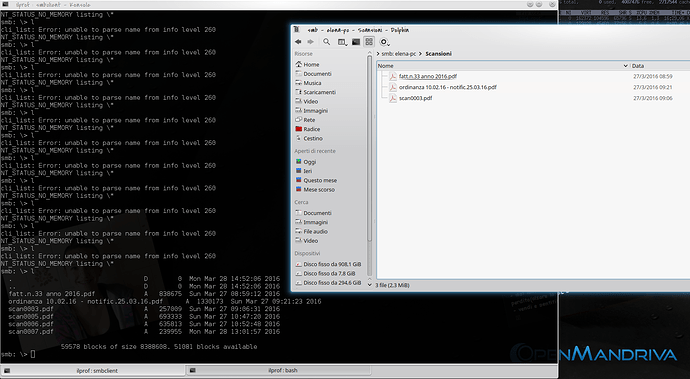Viewport: 690px width, 379px height.
Task: Open Cestino trash in the sidebar
Action: coord(309,138)
